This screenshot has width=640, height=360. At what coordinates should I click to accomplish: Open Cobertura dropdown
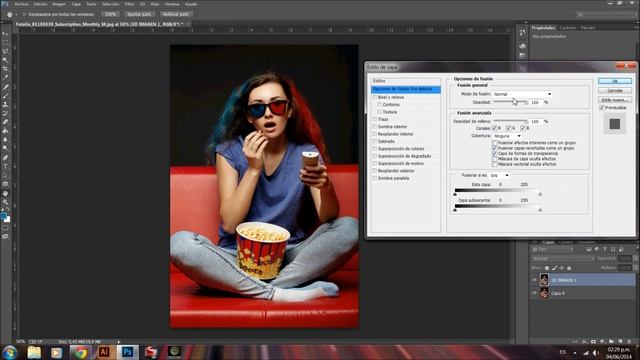[507, 136]
